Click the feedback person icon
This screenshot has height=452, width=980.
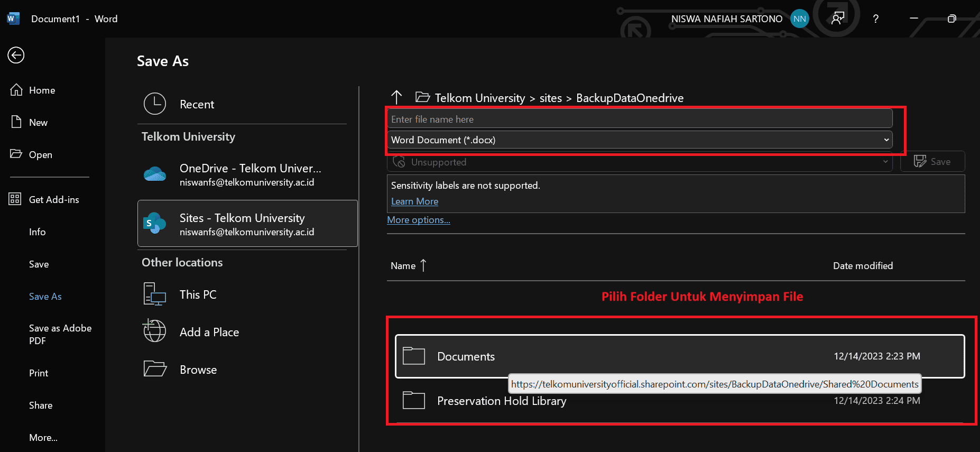838,19
